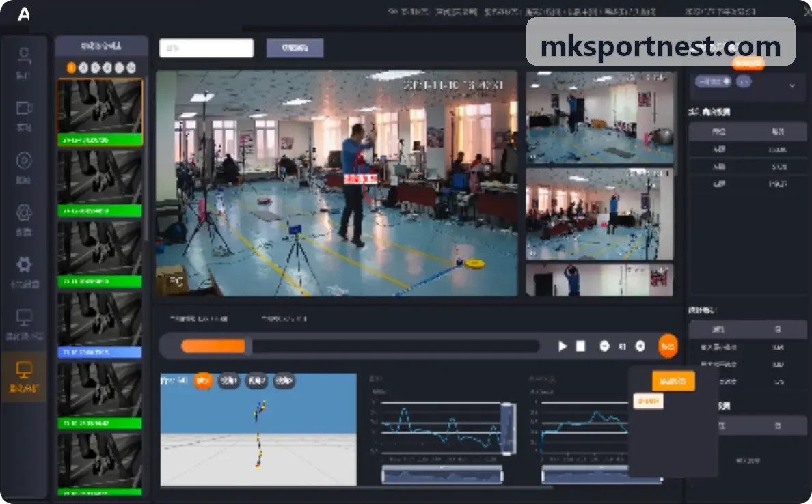Screen dimensions: 812x504
Task: Select the video camera icon in the sidebar
Action: pyautogui.click(x=25, y=108)
